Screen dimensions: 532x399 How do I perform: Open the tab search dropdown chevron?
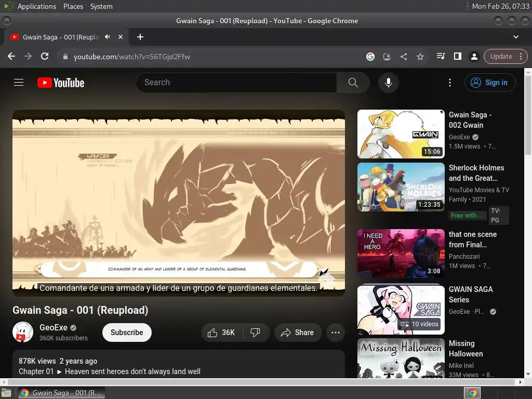(x=516, y=37)
